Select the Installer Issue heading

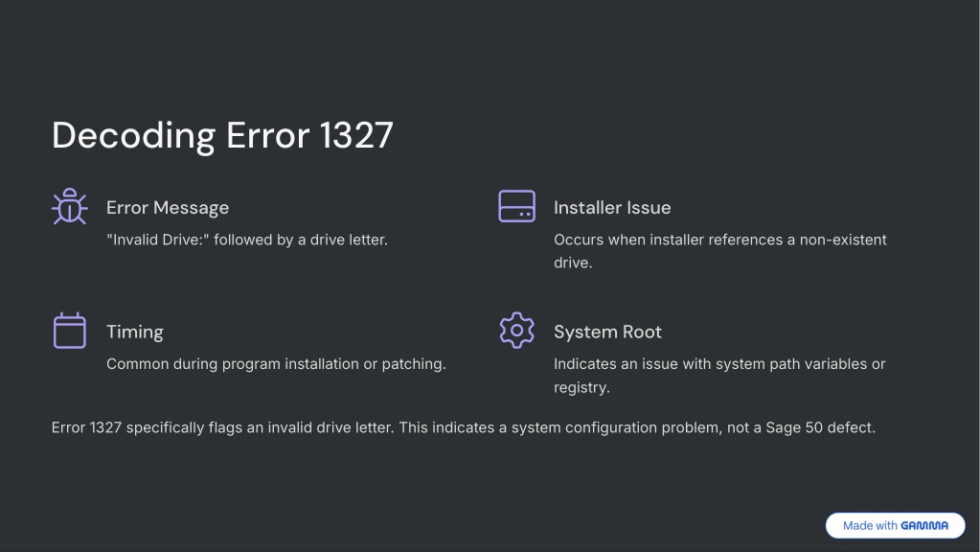[x=612, y=208]
